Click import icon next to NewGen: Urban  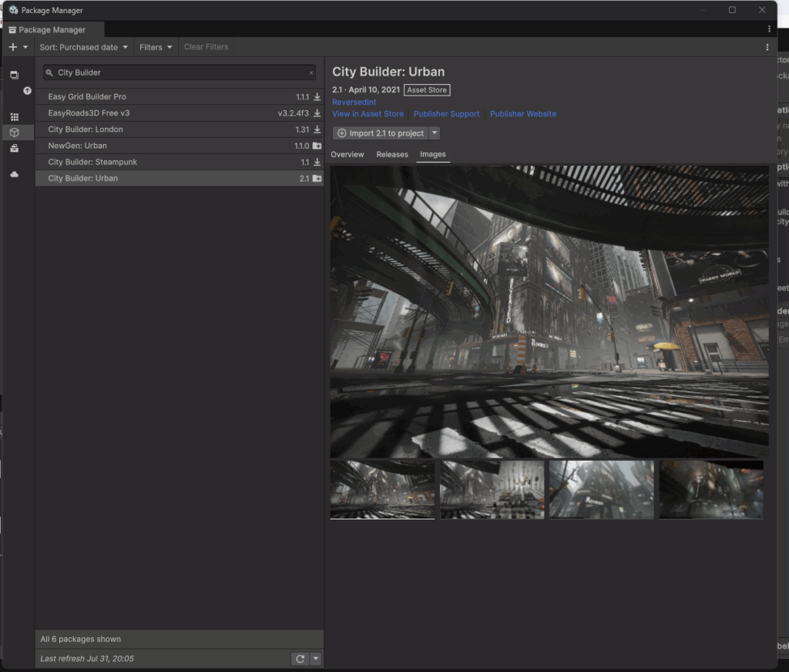[317, 146]
